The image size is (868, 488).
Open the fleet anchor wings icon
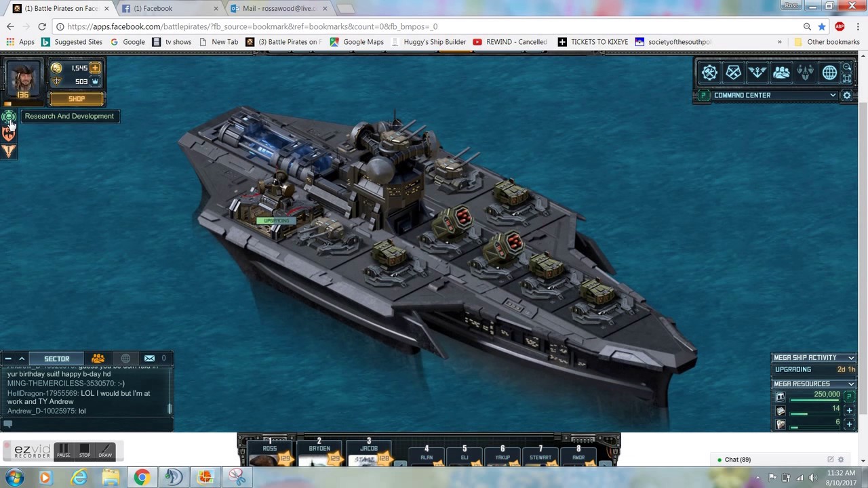pos(757,73)
